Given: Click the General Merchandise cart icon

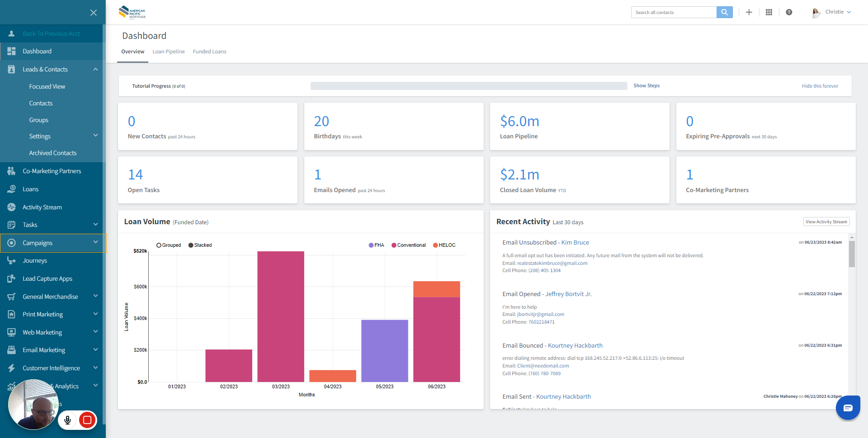Looking at the screenshot, I should [x=12, y=297].
